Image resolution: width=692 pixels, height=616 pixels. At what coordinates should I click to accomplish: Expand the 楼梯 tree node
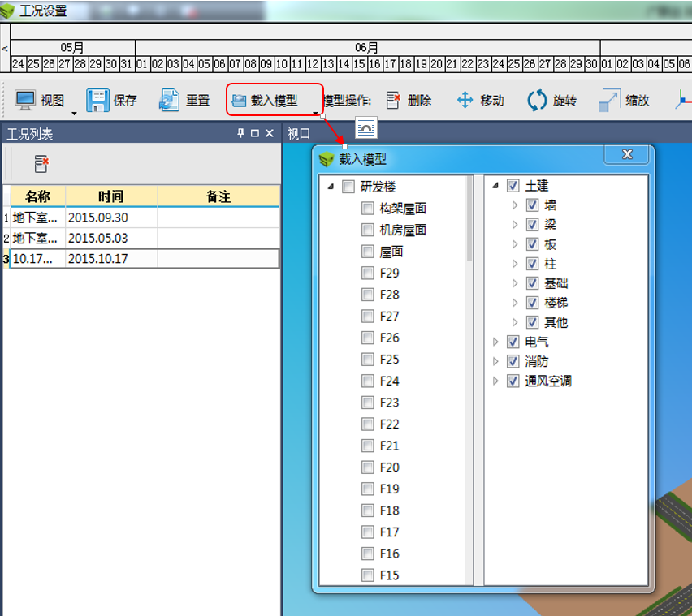pyautogui.click(x=515, y=303)
